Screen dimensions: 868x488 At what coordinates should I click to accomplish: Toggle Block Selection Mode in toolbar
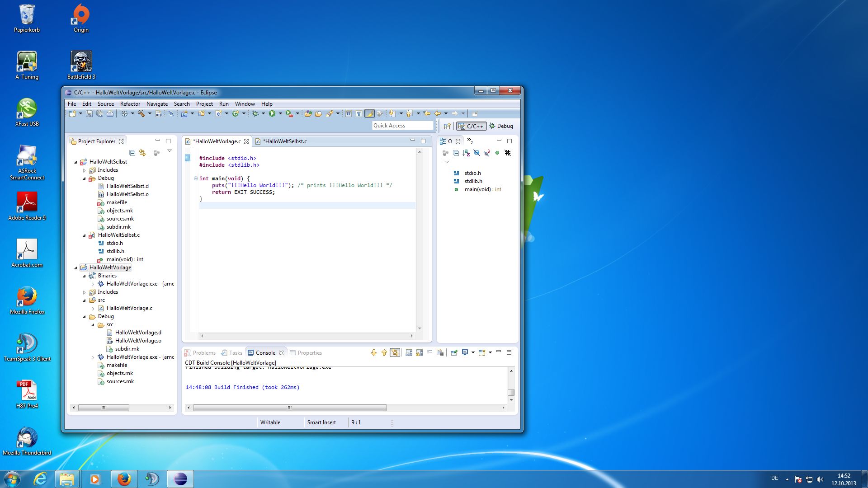click(x=349, y=114)
